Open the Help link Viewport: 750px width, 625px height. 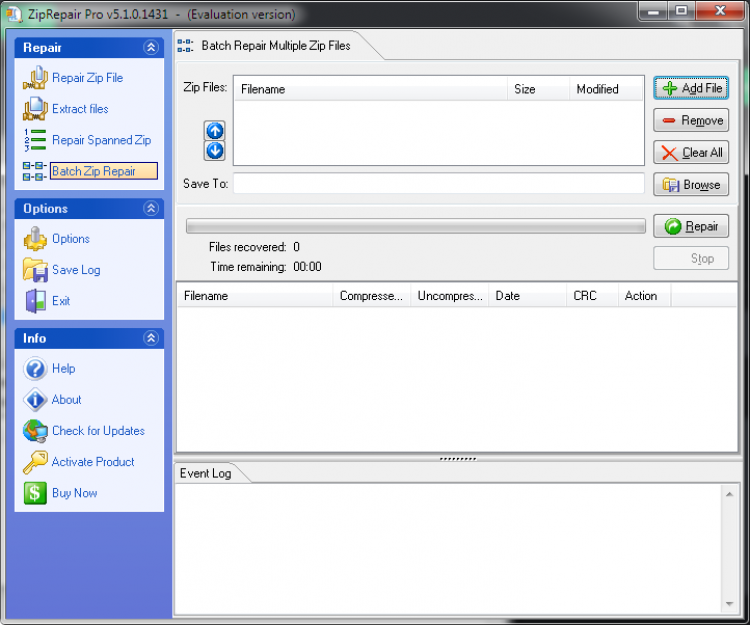64,369
